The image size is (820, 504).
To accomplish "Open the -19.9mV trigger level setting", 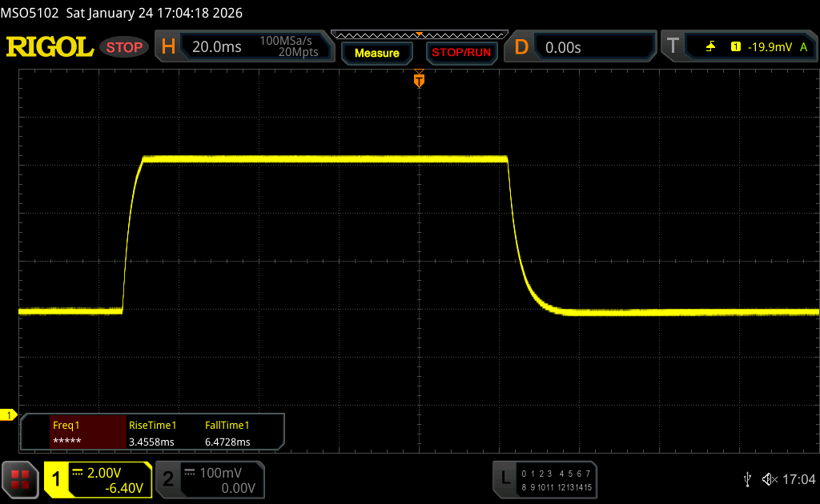I will 769,47.
